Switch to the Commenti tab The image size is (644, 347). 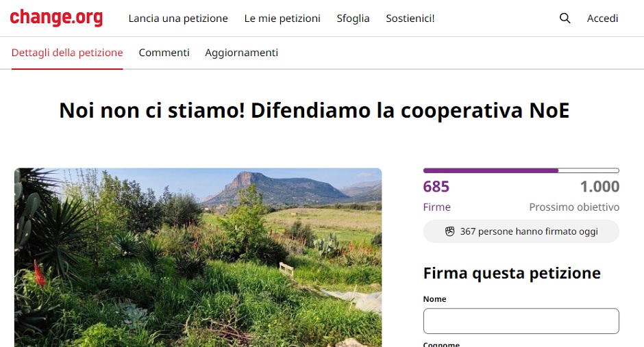click(164, 53)
